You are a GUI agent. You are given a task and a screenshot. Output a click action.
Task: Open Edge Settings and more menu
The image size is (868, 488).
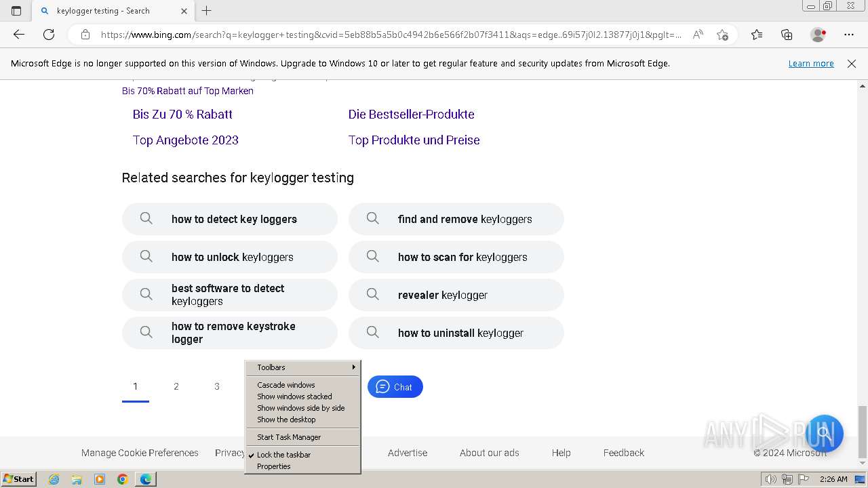(849, 35)
